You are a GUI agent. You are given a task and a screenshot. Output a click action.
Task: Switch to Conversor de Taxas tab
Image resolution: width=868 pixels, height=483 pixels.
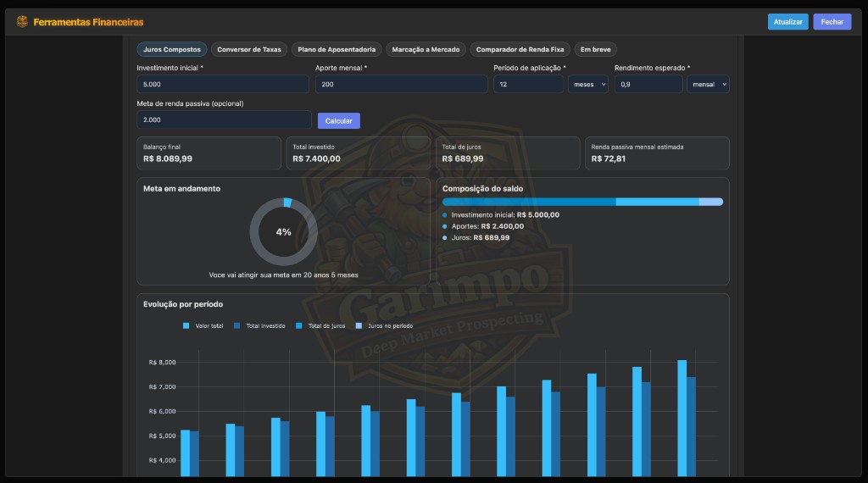(249, 49)
